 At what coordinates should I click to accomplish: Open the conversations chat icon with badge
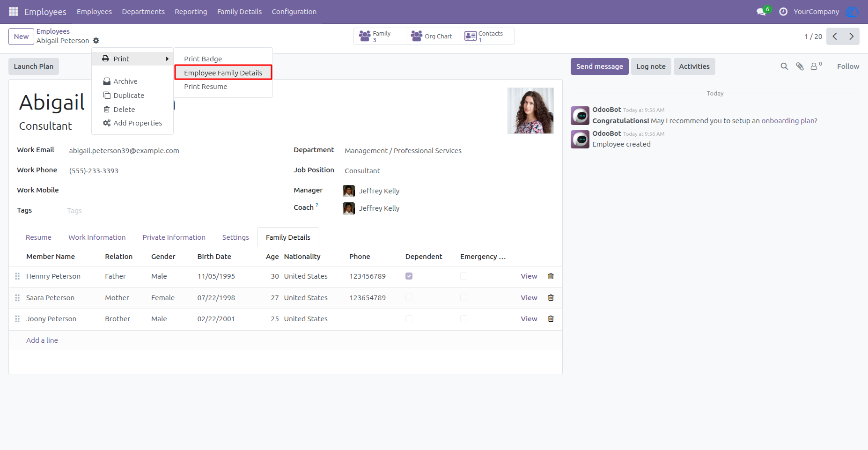(762, 11)
